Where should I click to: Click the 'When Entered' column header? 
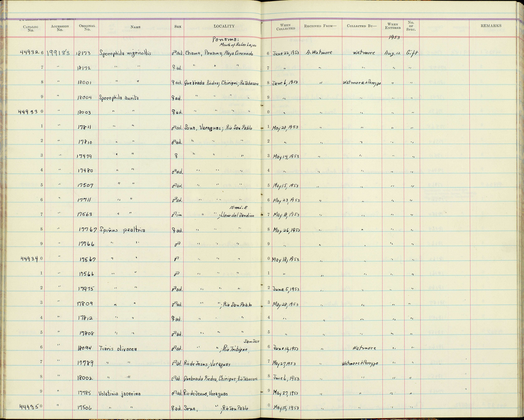pyautogui.click(x=393, y=26)
